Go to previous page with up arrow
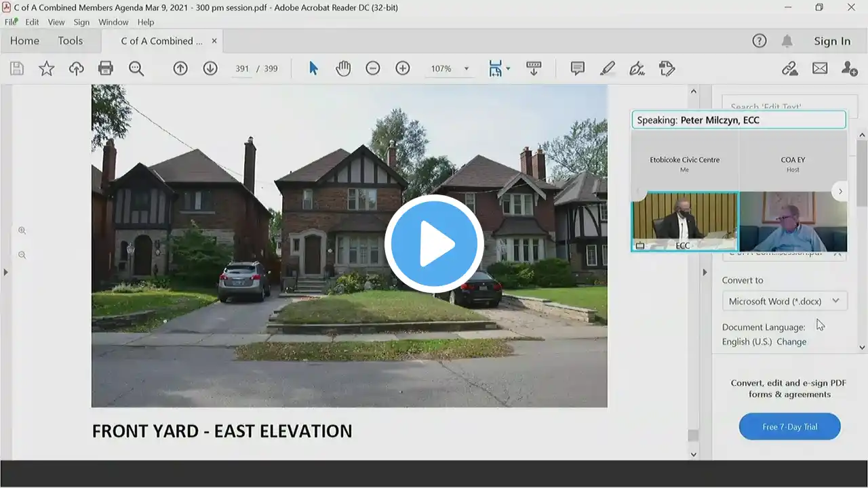 [180, 68]
